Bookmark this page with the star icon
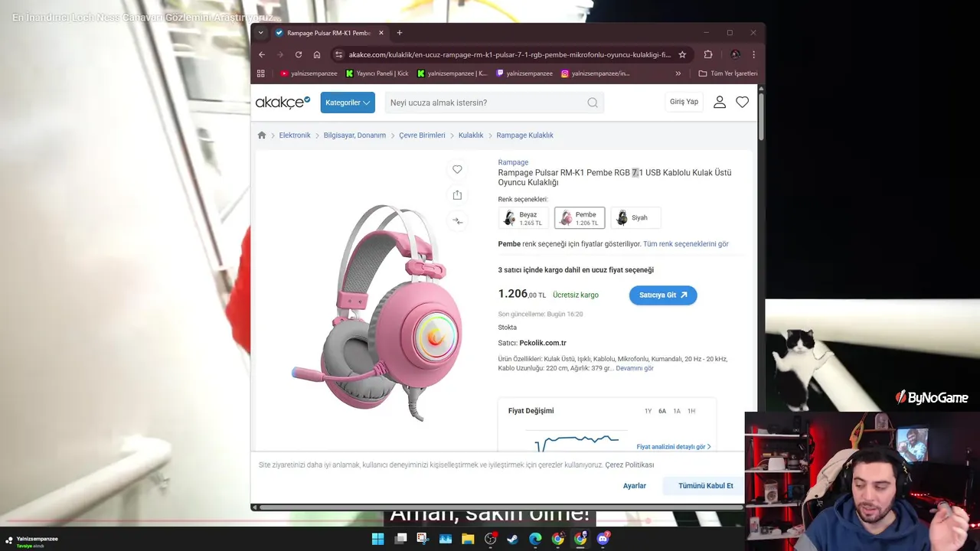Viewport: 980px width, 551px height. [682, 54]
